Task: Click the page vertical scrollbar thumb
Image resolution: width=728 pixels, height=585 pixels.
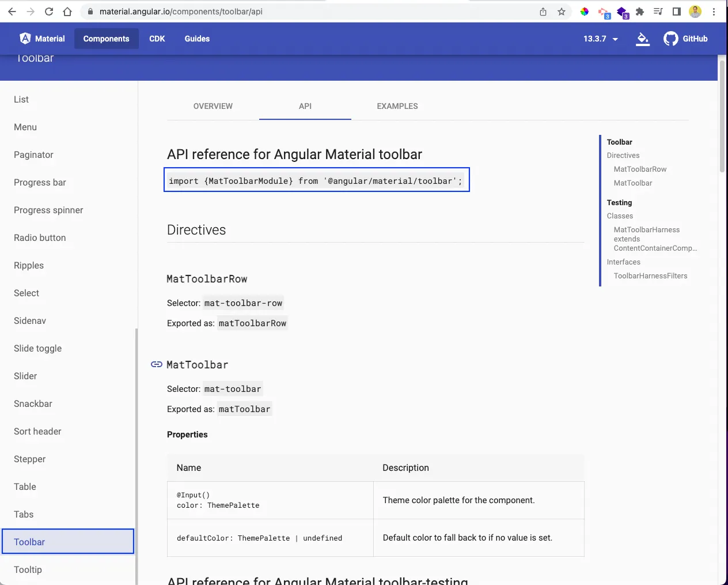Action: click(x=722, y=116)
